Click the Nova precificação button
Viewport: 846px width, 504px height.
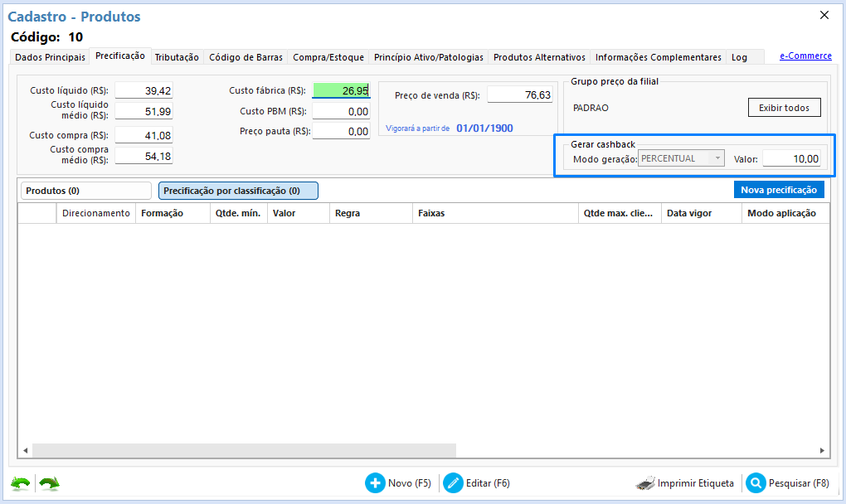(779, 190)
